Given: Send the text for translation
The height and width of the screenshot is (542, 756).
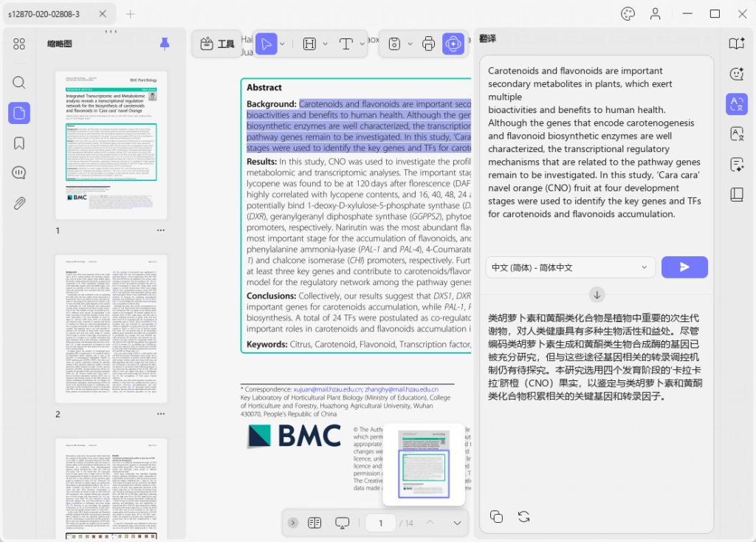Looking at the screenshot, I should pos(684,267).
